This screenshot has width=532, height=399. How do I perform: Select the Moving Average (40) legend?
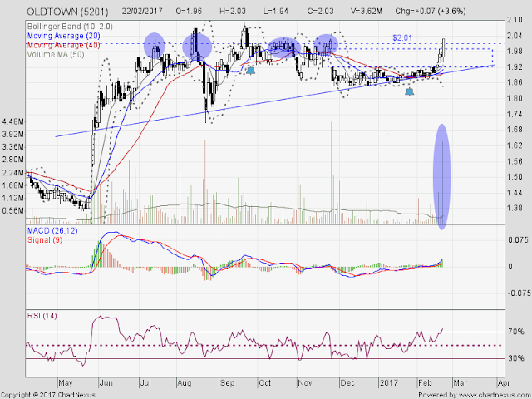[x=63, y=45]
